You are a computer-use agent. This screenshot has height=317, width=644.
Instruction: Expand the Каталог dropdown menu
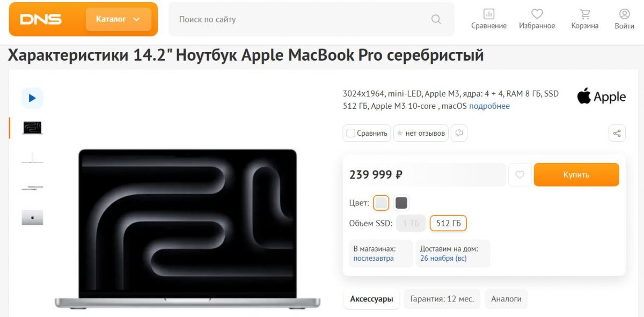pyautogui.click(x=118, y=19)
